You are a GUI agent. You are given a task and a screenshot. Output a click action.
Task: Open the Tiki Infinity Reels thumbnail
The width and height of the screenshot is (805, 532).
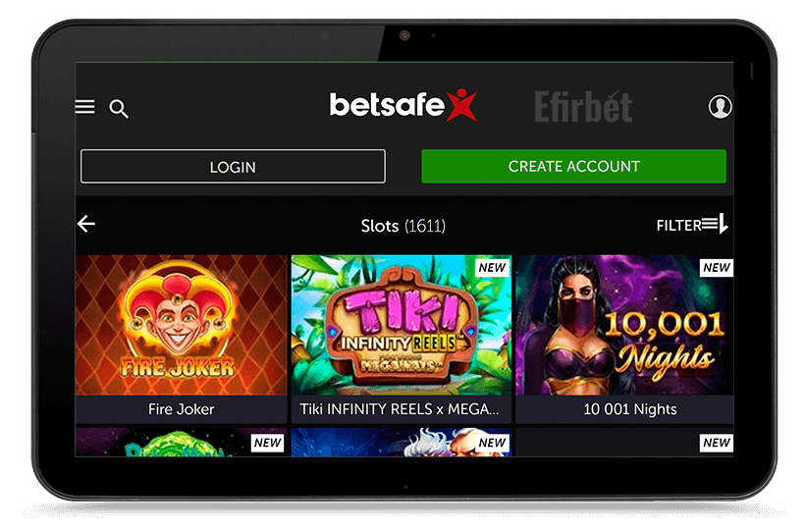coord(401,325)
